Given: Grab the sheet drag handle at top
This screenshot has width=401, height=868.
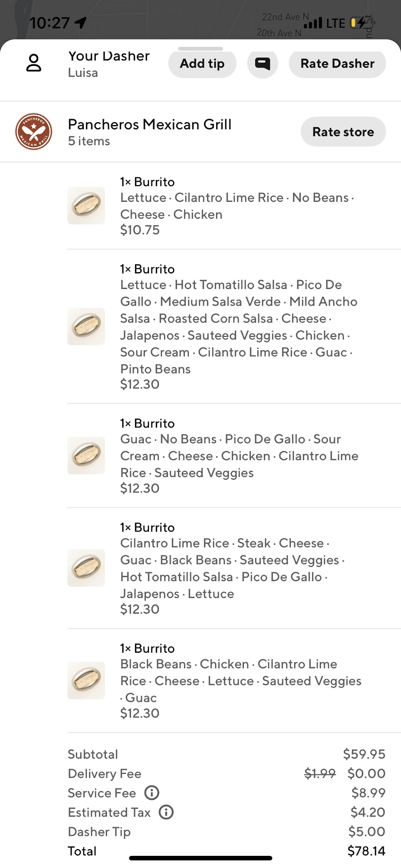Looking at the screenshot, I should [200, 49].
